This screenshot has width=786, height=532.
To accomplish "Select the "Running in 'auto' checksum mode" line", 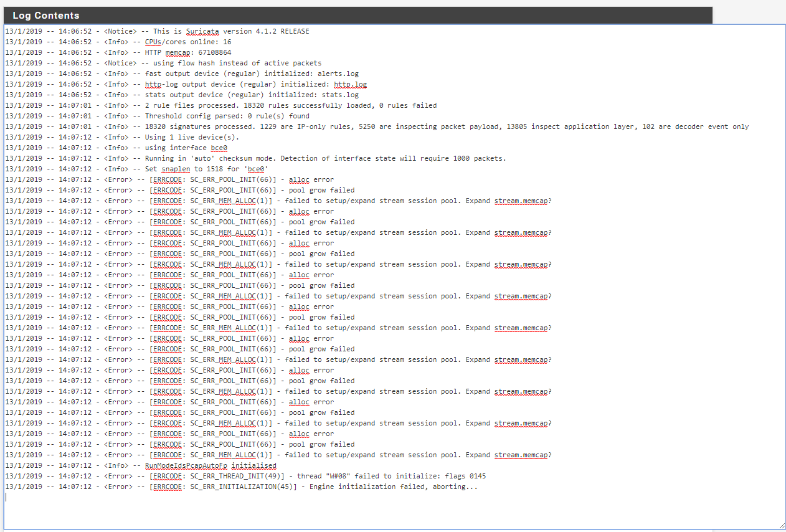I will click(255, 158).
